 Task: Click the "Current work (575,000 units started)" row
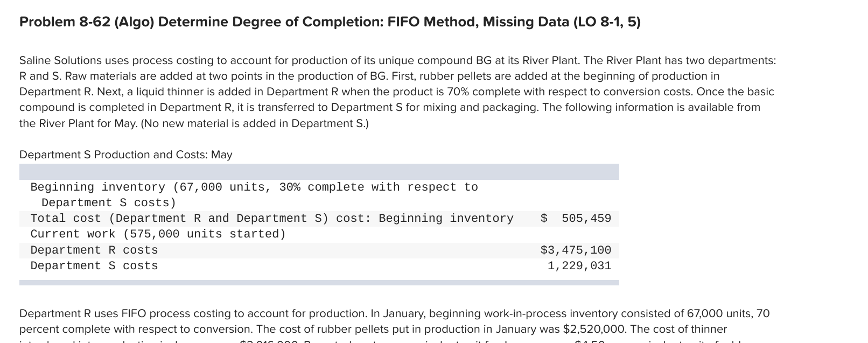point(158,234)
